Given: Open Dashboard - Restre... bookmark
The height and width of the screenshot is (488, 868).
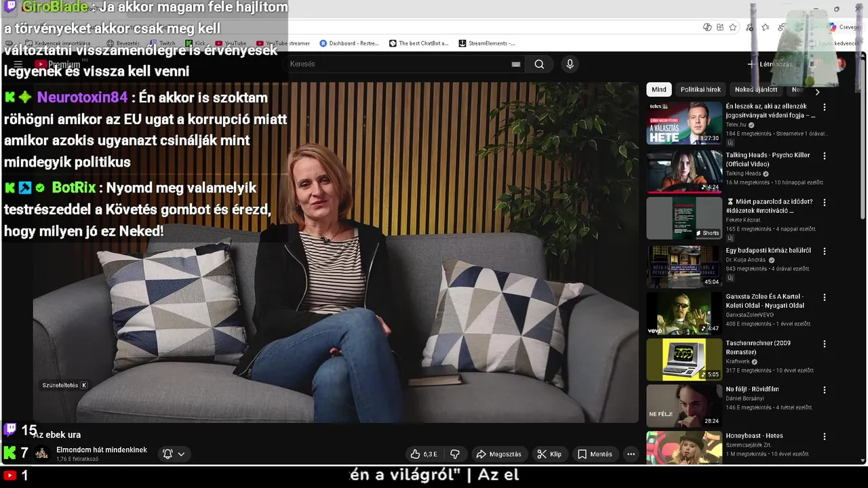Looking at the screenshot, I should pyautogui.click(x=349, y=43).
